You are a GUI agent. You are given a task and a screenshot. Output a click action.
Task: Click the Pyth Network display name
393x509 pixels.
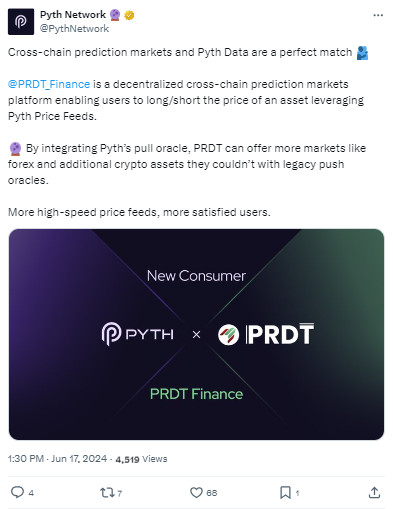click(73, 15)
